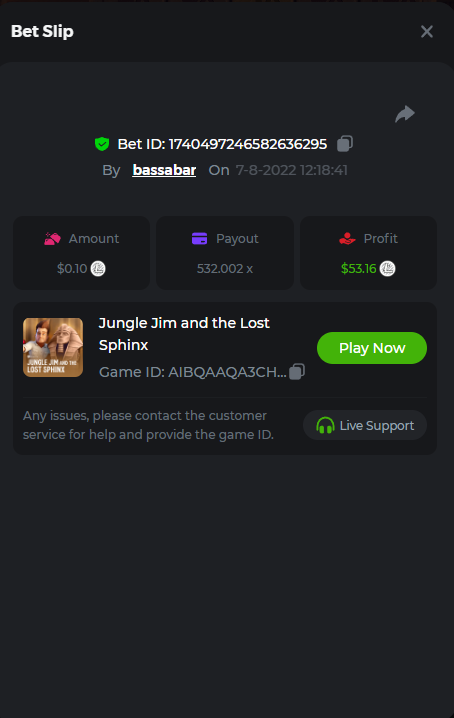Click the share arrow icon
The height and width of the screenshot is (718, 454).
click(x=405, y=114)
